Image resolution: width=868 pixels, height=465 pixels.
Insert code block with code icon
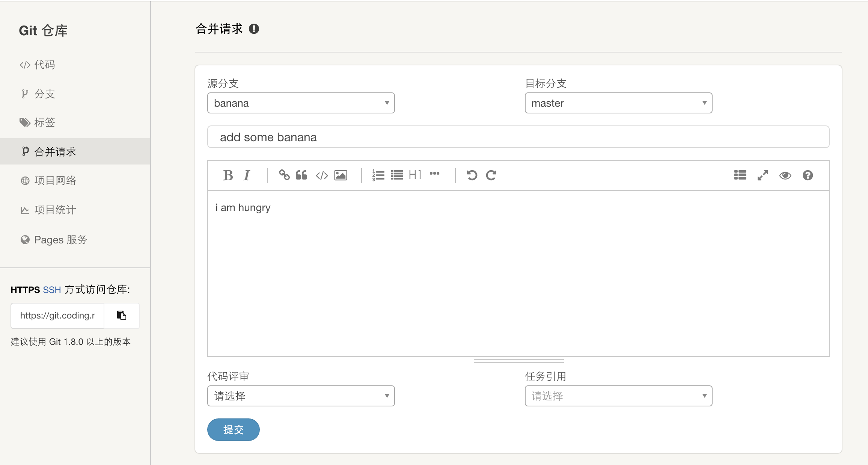coord(322,175)
